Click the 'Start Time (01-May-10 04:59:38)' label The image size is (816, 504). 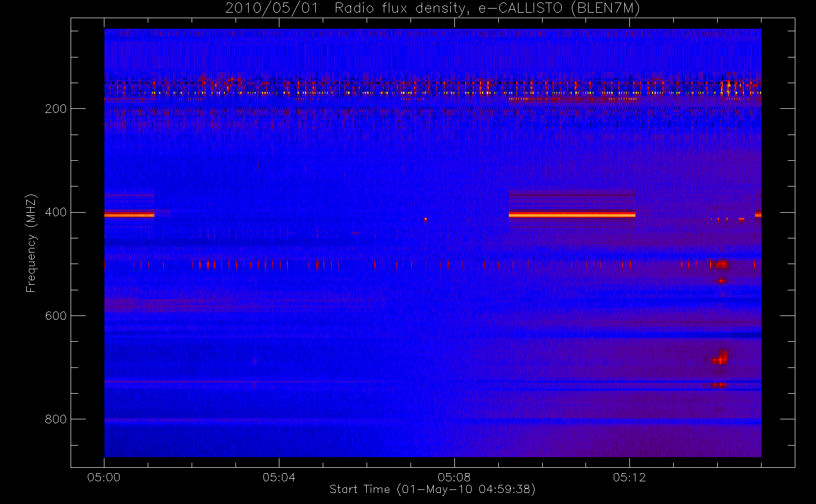click(x=432, y=489)
